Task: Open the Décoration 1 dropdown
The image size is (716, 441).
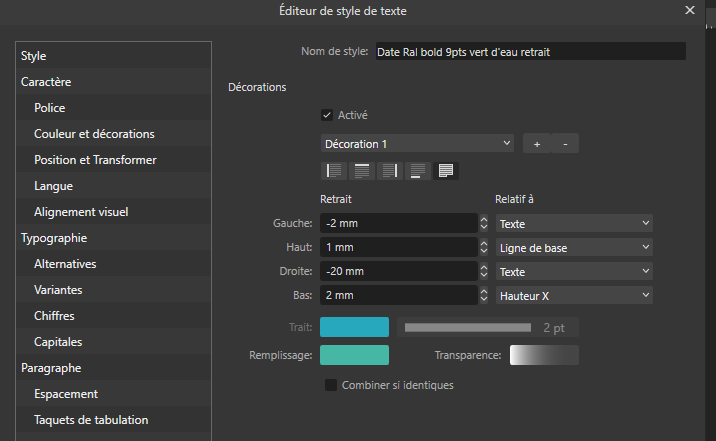Action: tap(417, 144)
